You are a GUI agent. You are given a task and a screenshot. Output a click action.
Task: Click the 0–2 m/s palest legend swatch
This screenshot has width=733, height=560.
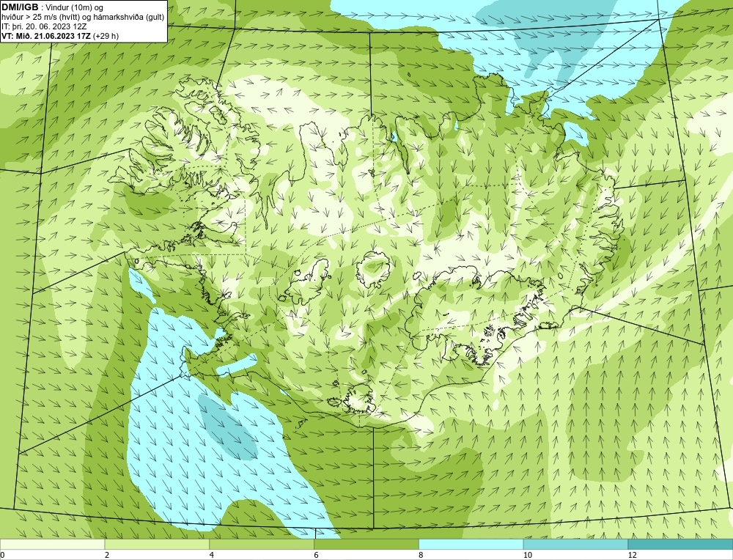pyautogui.click(x=52, y=545)
